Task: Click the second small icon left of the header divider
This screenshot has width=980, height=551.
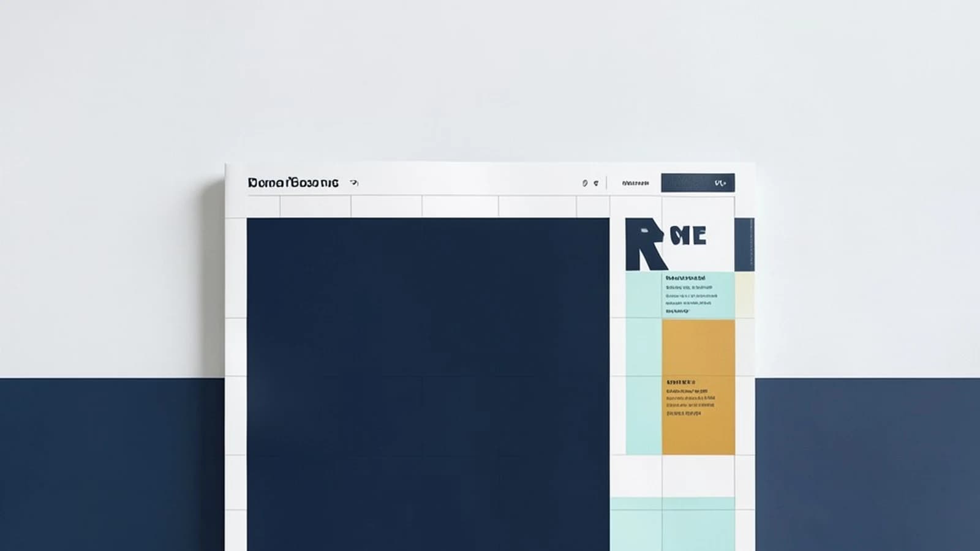Action: pos(596,183)
